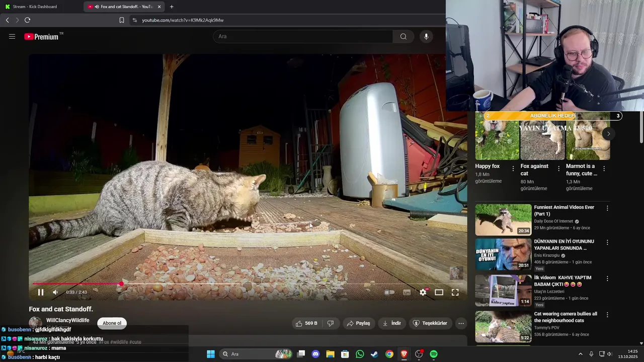644x362 pixels.
Task: Pause the video with the pause button
Action: (x=41, y=292)
